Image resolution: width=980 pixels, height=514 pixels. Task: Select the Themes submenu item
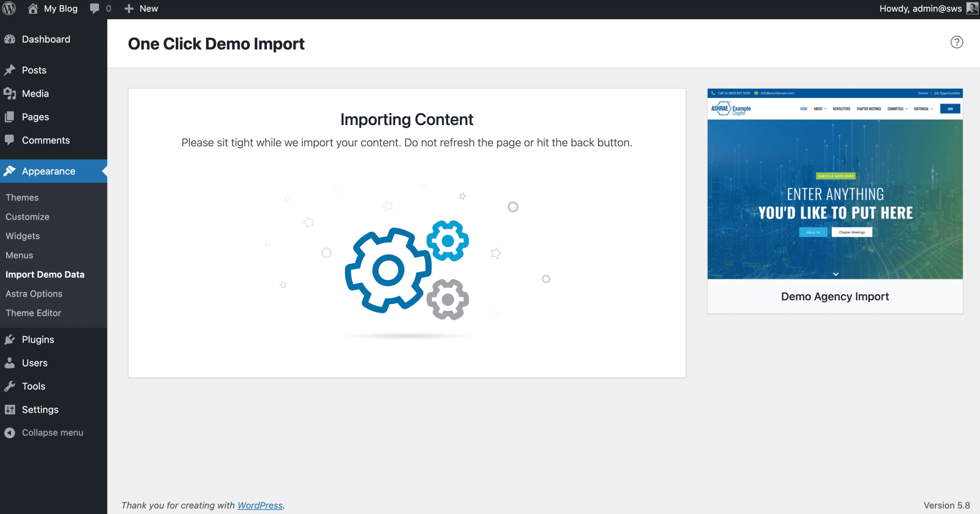click(22, 197)
